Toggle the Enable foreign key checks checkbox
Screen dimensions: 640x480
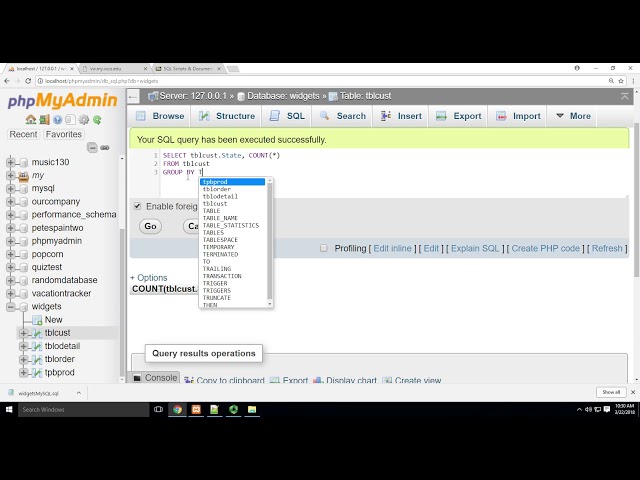coord(138,206)
